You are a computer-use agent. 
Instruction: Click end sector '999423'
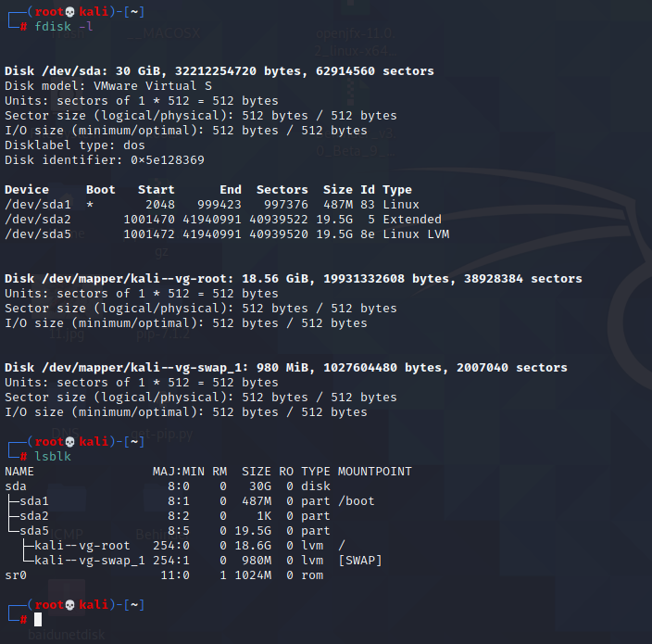point(219,205)
